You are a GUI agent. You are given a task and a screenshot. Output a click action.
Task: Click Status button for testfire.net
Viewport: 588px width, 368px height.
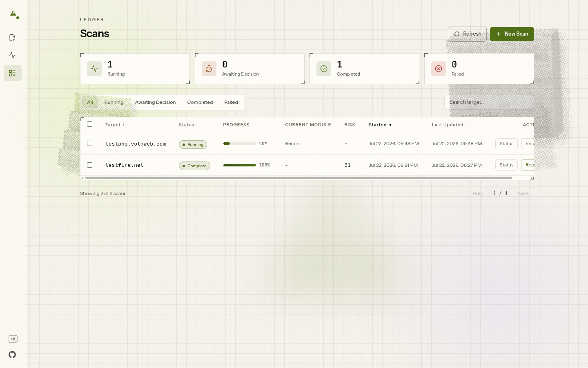pos(506,165)
